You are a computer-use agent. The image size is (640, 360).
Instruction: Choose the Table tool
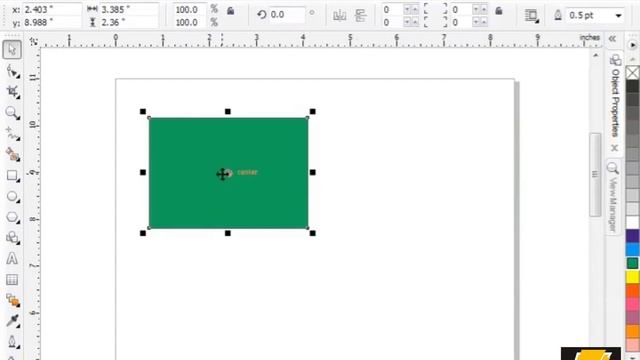[x=12, y=280]
